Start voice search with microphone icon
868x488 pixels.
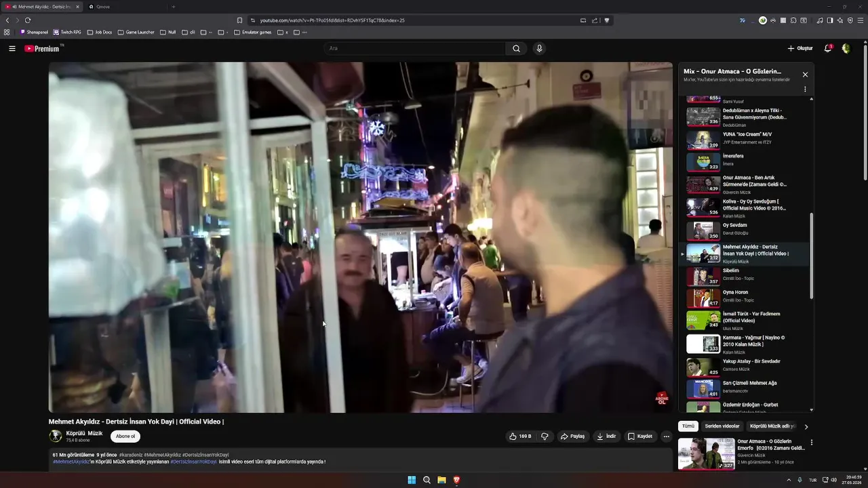tap(539, 48)
